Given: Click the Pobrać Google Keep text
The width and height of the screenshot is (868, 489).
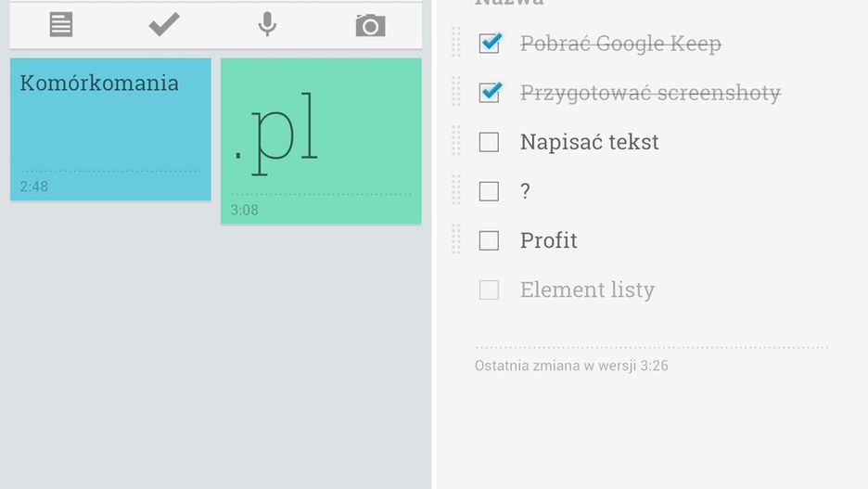Looking at the screenshot, I should click(619, 43).
